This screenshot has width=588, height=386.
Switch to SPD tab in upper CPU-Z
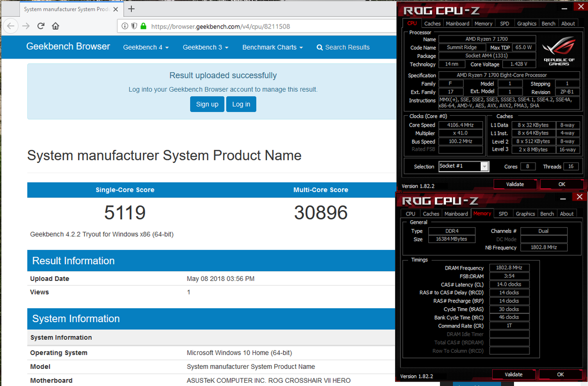pyautogui.click(x=505, y=23)
